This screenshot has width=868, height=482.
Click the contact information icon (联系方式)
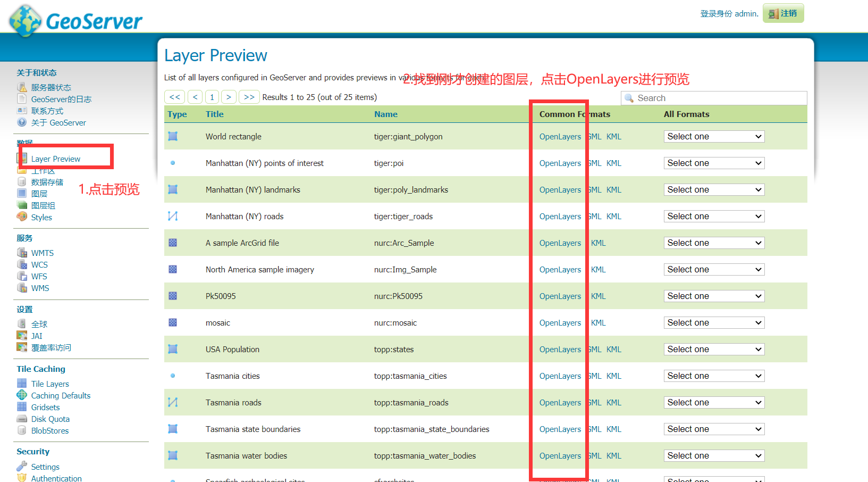pyautogui.click(x=22, y=111)
